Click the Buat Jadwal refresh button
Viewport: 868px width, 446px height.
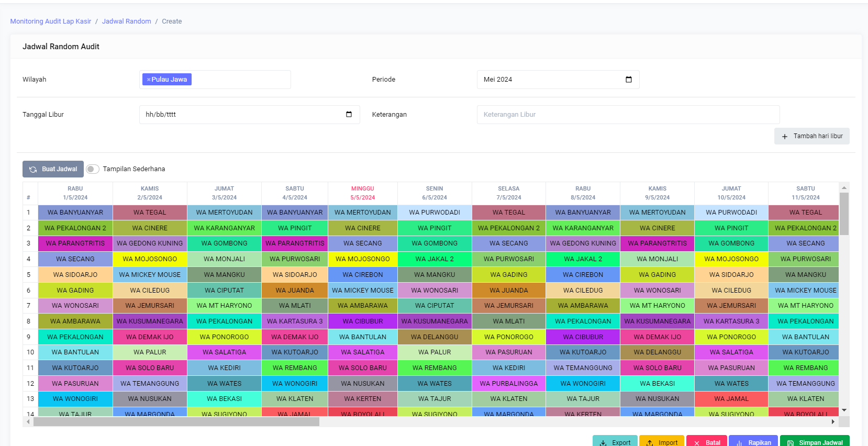pos(53,169)
